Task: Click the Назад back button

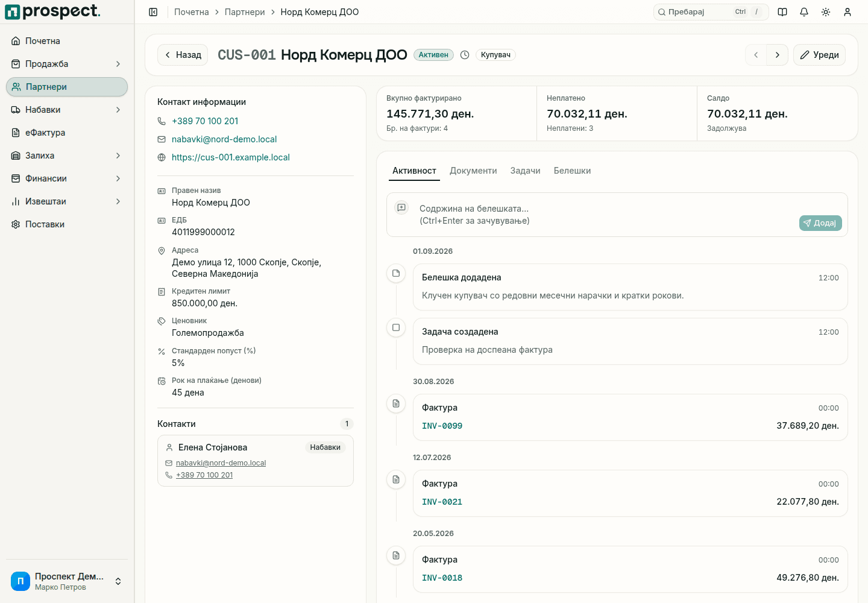Action: [183, 55]
